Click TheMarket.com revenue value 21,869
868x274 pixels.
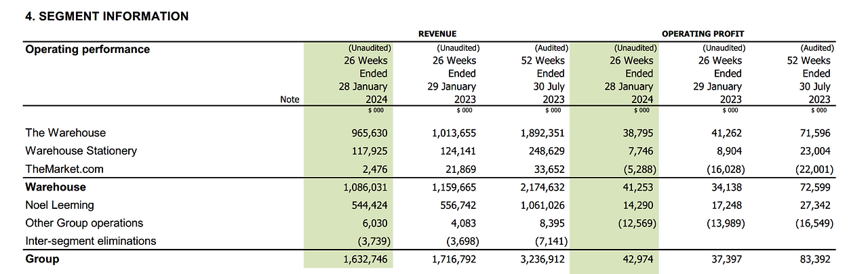(x=460, y=170)
